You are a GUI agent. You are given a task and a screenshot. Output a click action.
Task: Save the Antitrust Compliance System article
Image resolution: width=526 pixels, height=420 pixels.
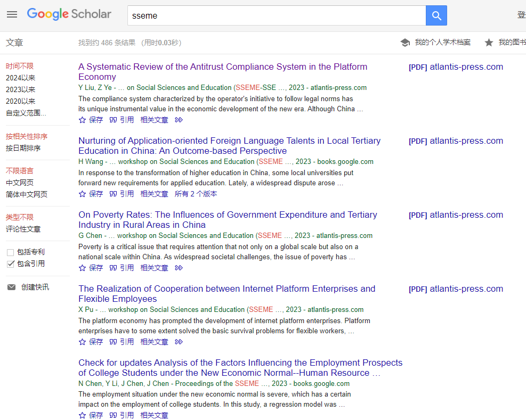(91, 120)
